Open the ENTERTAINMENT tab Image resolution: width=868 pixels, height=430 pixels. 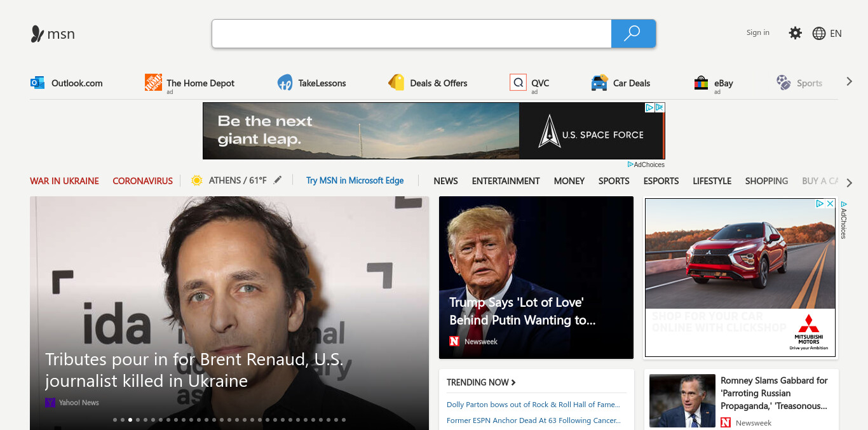tap(506, 181)
